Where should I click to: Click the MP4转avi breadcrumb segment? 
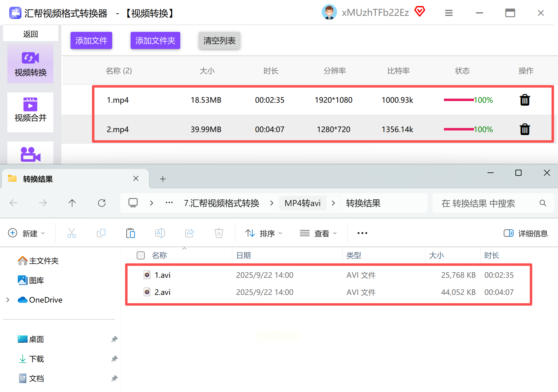point(302,203)
